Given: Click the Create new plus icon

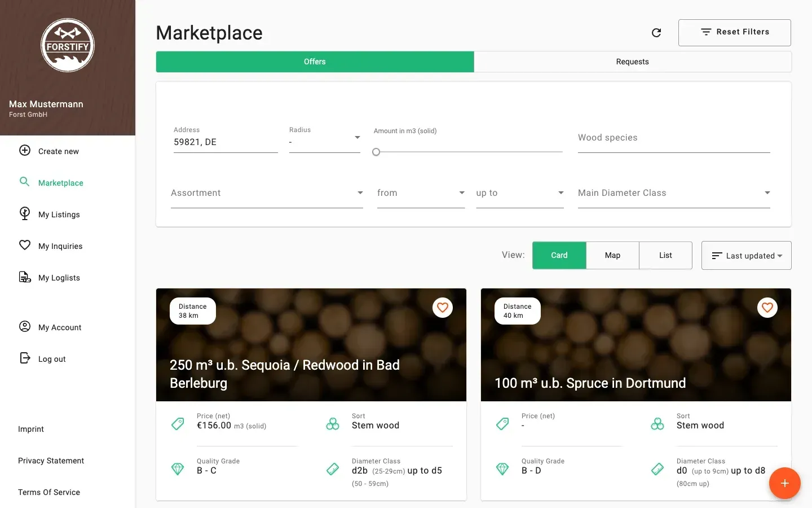Looking at the screenshot, I should click(x=25, y=150).
